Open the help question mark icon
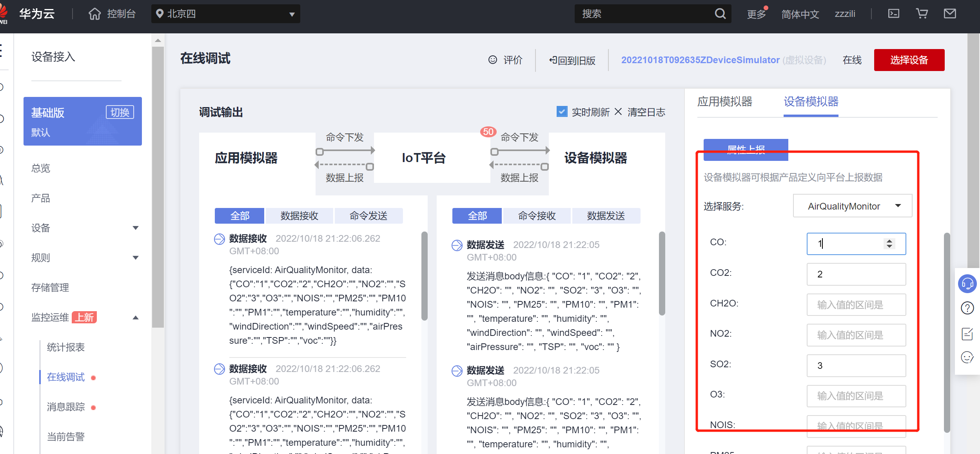 [967, 308]
